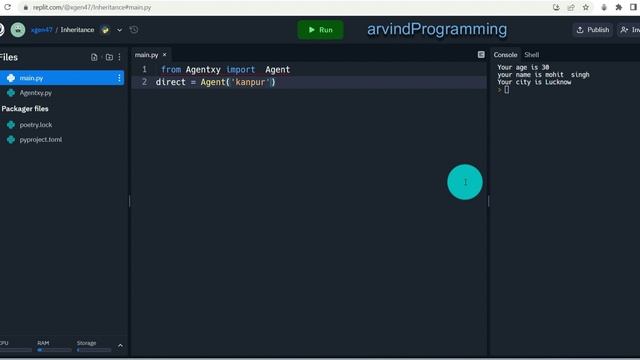Viewport: 640px width, 360px height.
Task: Toggle the editor layout icon
Action: (481, 55)
